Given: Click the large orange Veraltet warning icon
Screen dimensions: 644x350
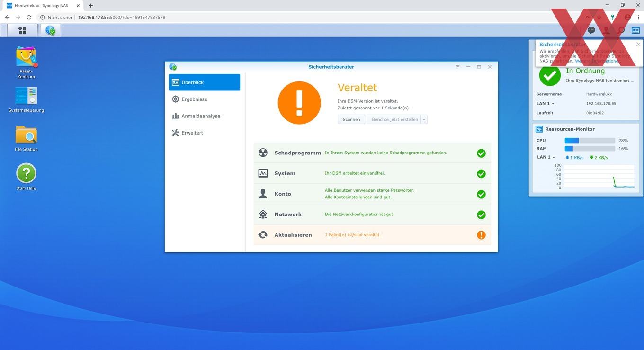Looking at the screenshot, I should click(x=299, y=103).
